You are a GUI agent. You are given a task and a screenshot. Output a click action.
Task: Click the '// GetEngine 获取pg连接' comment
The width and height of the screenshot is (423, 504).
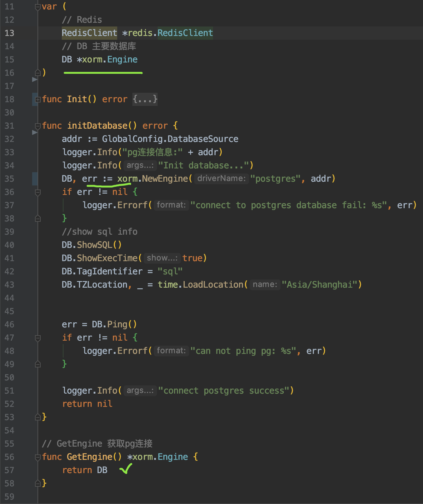click(x=97, y=444)
